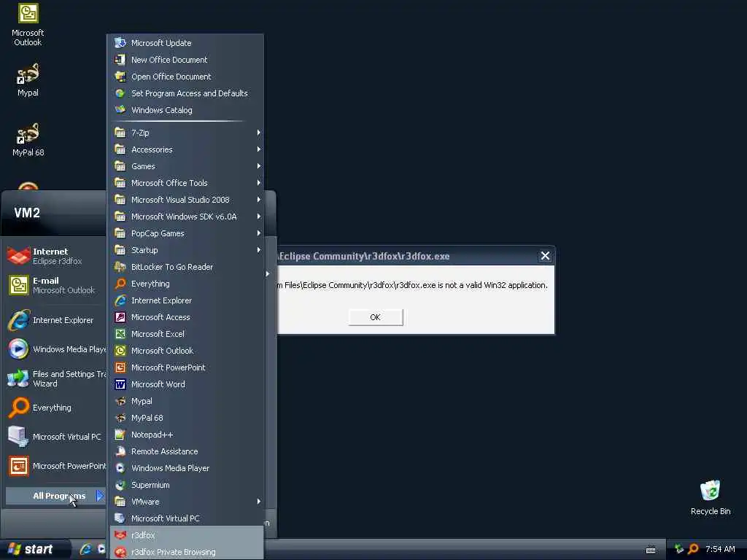Viewport: 747px width, 560px height.
Task: Expand Microsoft Office Tools submenu
Action: [x=186, y=183]
